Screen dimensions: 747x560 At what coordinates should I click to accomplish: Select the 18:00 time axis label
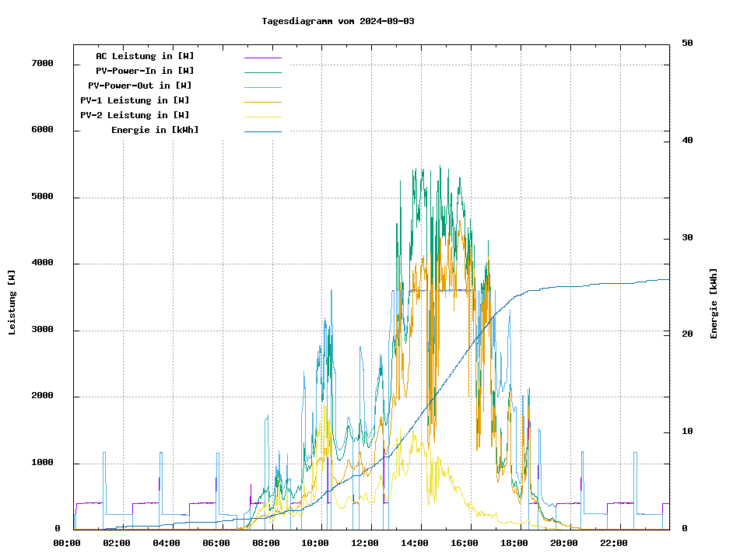pos(514,543)
